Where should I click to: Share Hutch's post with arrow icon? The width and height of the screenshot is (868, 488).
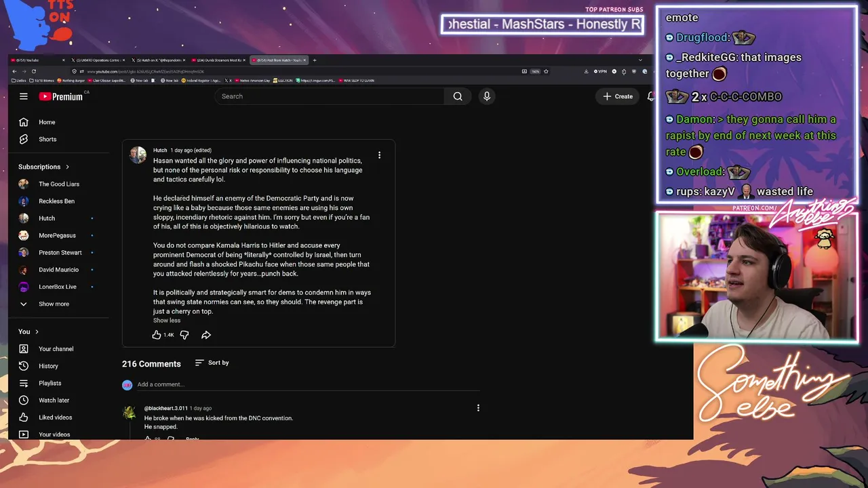point(206,335)
